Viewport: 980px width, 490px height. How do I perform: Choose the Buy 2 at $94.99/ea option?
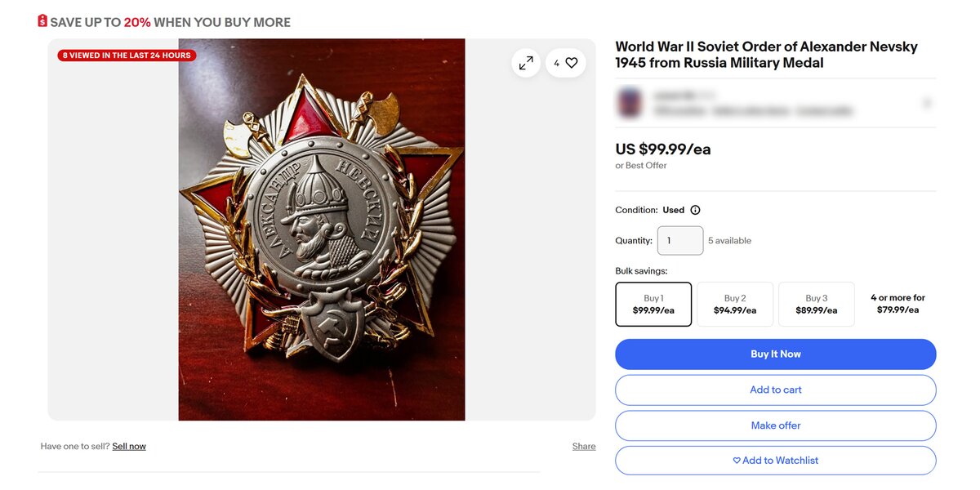(x=735, y=304)
